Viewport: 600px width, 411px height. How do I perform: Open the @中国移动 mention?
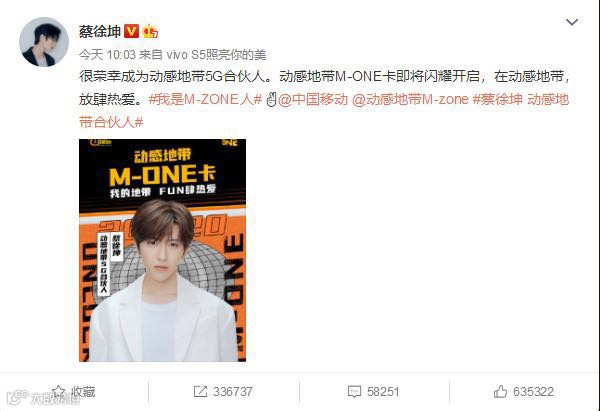pos(313,99)
